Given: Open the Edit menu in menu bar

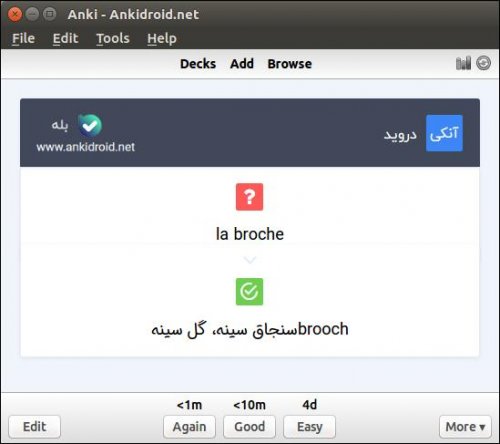Looking at the screenshot, I should (65, 38).
